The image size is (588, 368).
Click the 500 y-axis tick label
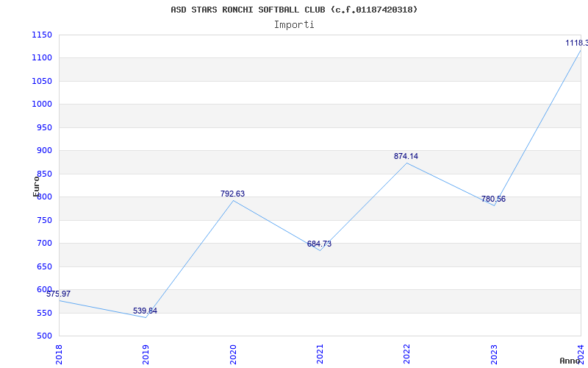click(x=44, y=336)
